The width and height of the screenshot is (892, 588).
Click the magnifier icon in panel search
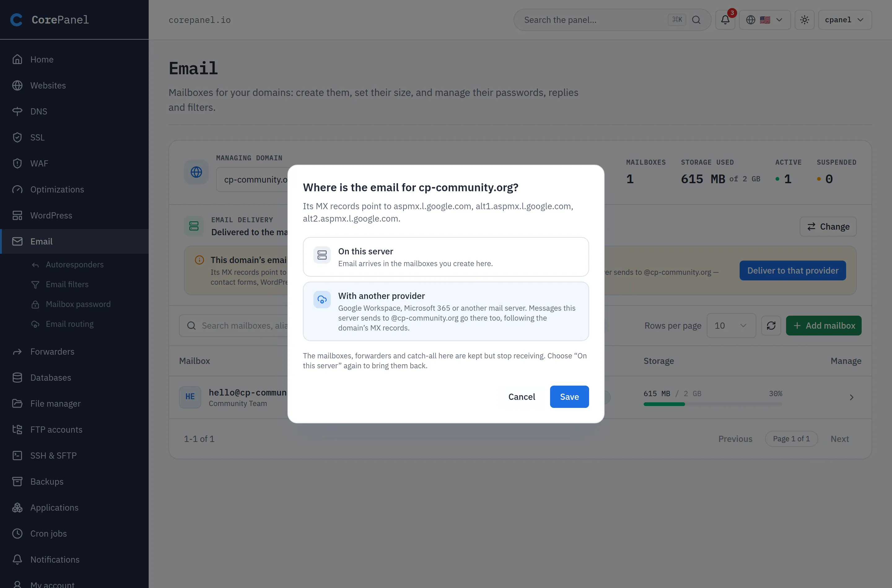tap(696, 20)
